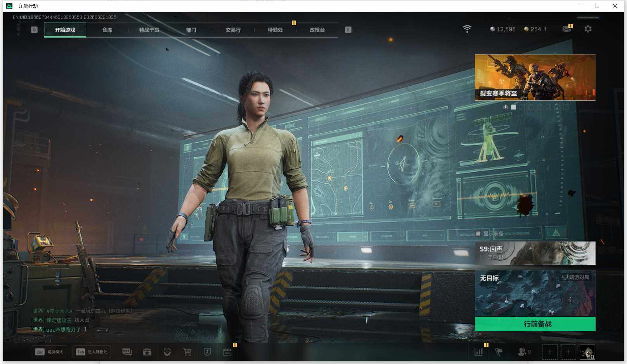Image resolution: width=627 pixels, height=364 pixels.
Task: Toggle the 显示装备 checkbox
Action: click(478, 233)
